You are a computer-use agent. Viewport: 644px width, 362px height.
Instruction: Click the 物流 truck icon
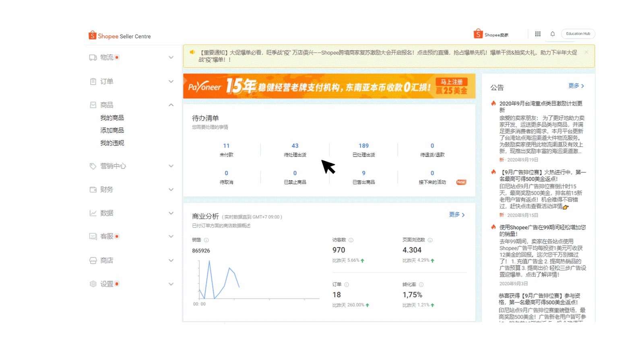point(93,58)
